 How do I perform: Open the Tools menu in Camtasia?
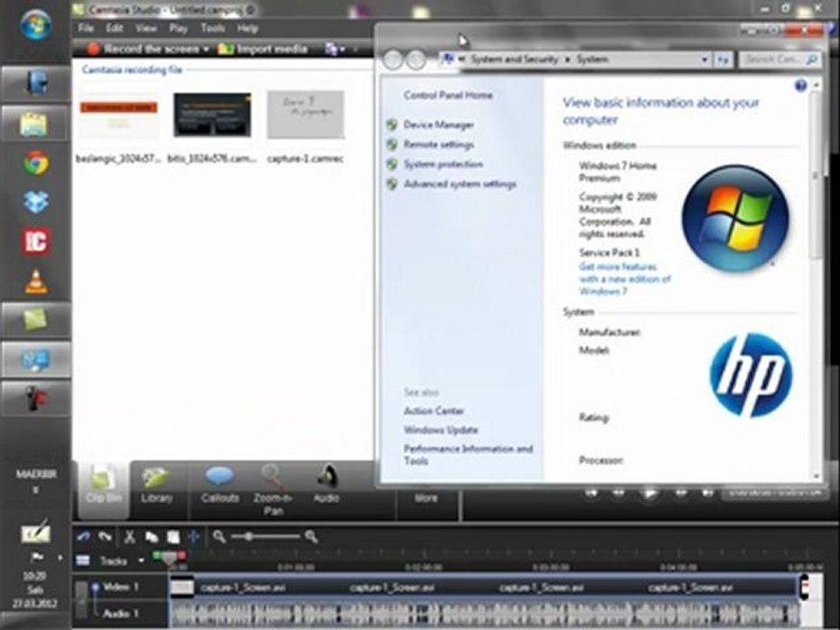click(212, 28)
